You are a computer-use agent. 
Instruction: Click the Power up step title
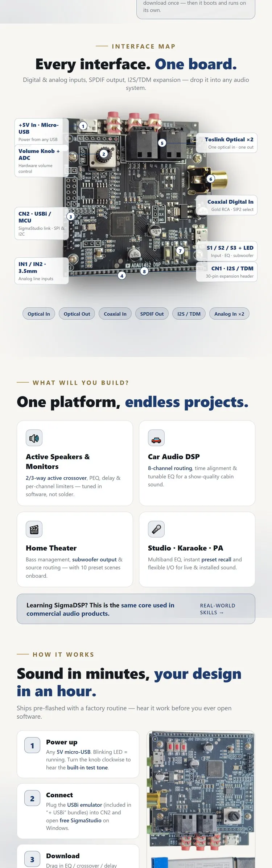click(x=62, y=742)
